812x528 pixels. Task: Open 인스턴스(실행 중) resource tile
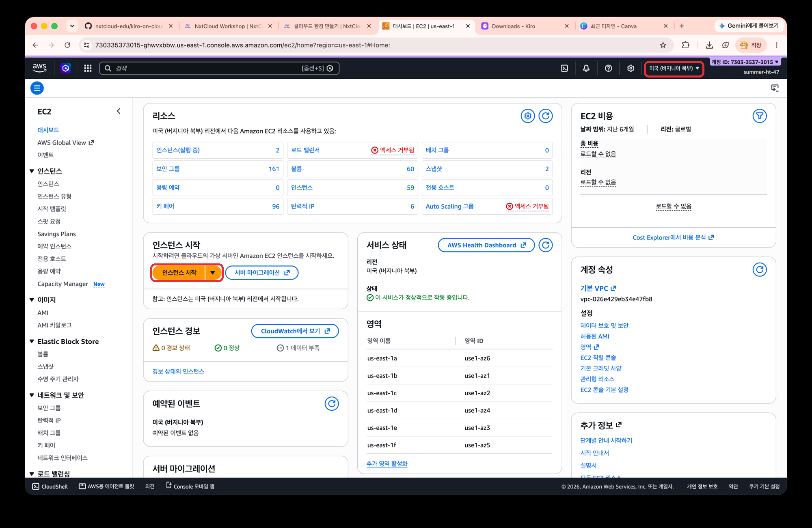click(x=218, y=150)
